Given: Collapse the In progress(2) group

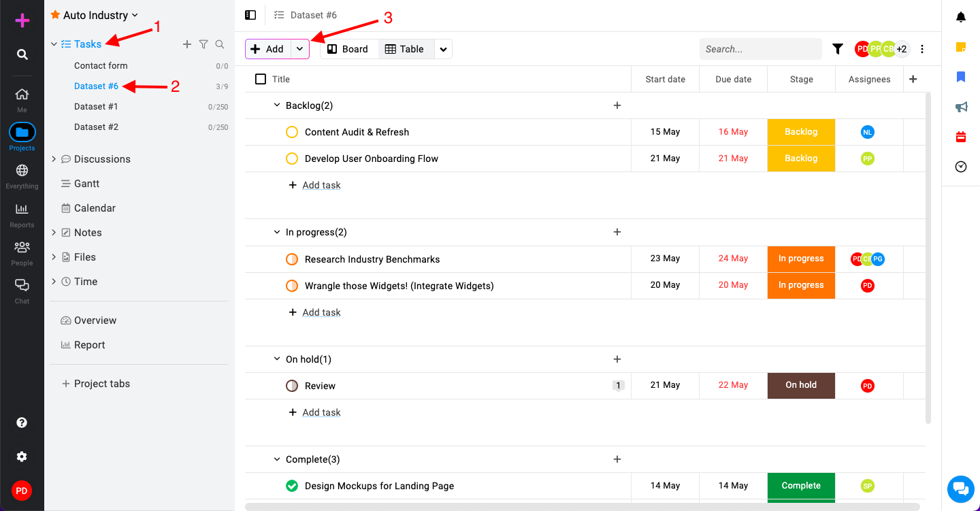Looking at the screenshot, I should (x=277, y=232).
